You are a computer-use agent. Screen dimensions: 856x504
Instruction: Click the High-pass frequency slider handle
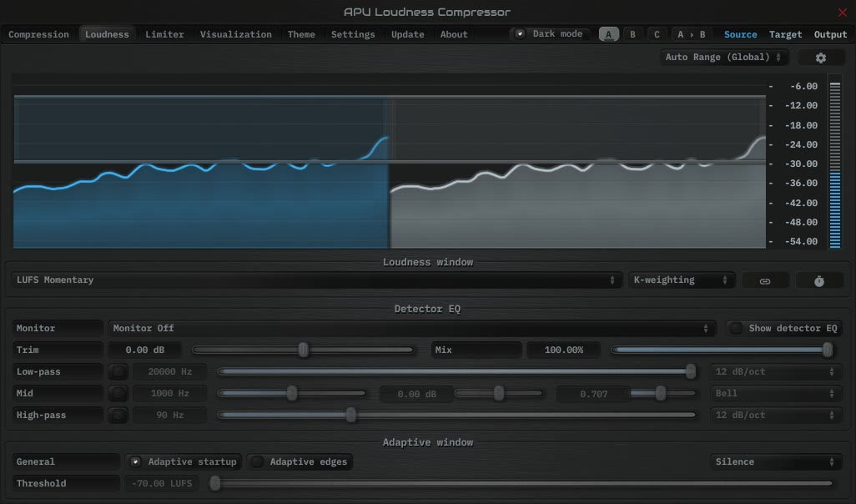coord(351,416)
